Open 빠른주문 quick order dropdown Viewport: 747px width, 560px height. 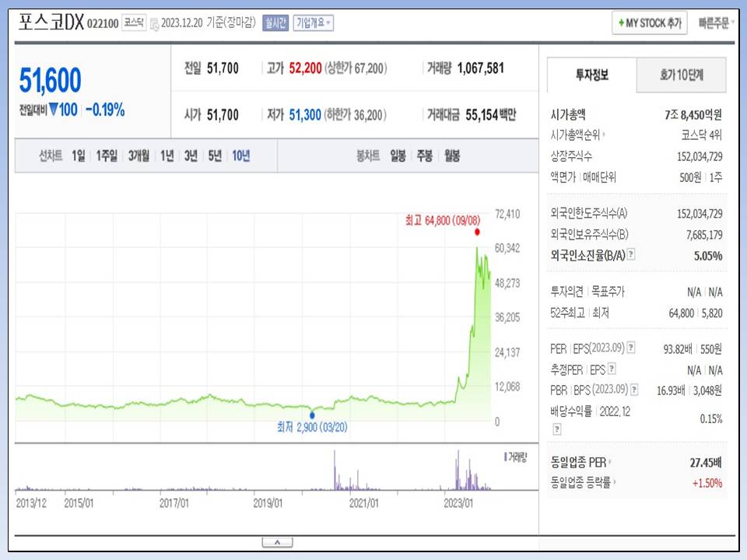pyautogui.click(x=716, y=23)
